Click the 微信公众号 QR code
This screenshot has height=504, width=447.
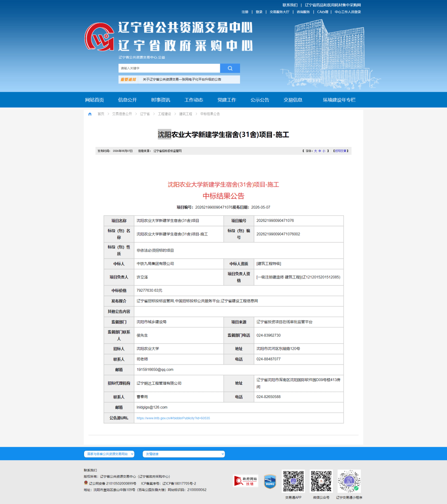pyautogui.click(x=321, y=481)
